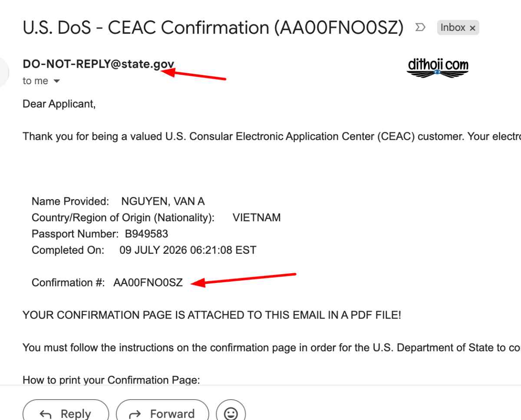Click the "YOUR CONFIRMATION PAGE IS ATTACHED" line
521x420 pixels.
click(211, 315)
